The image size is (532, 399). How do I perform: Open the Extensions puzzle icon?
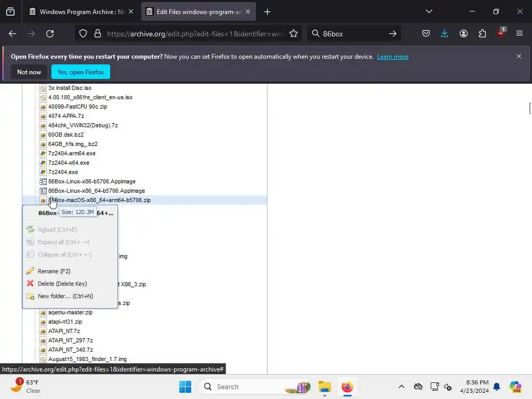482,34
